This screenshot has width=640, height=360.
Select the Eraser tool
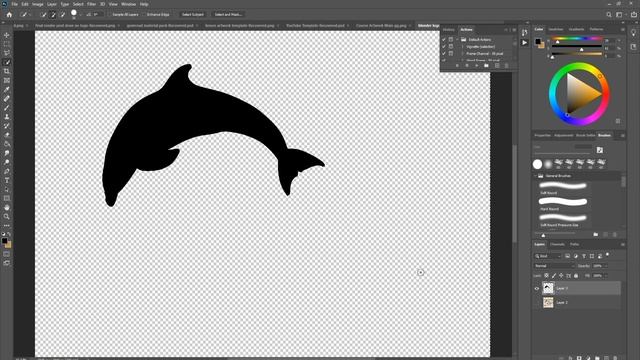coord(7,135)
